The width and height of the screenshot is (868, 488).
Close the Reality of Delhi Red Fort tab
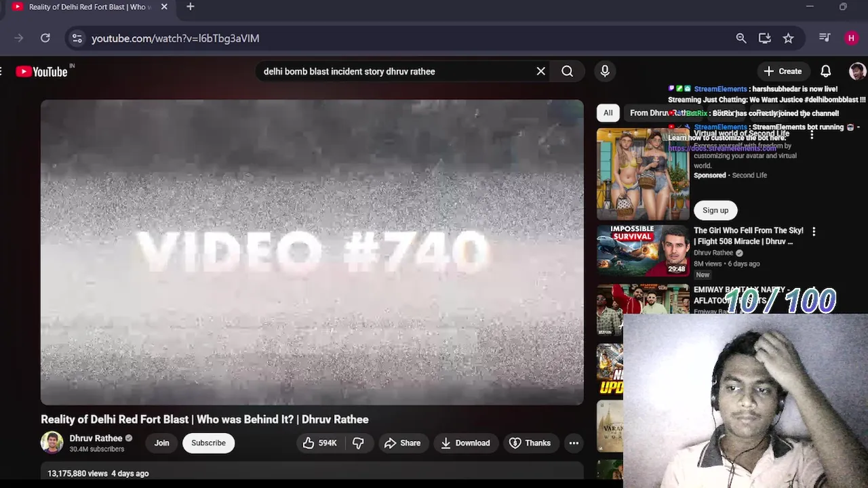pyautogui.click(x=164, y=7)
